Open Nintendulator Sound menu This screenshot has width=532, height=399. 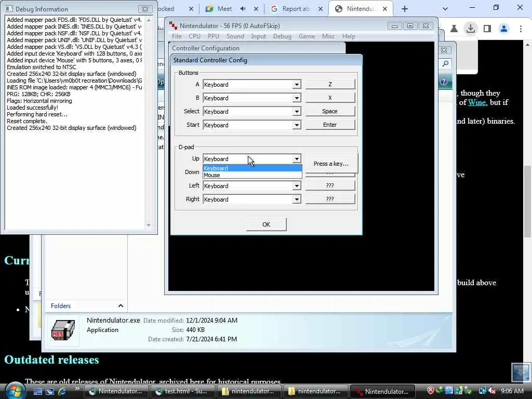pos(235,36)
